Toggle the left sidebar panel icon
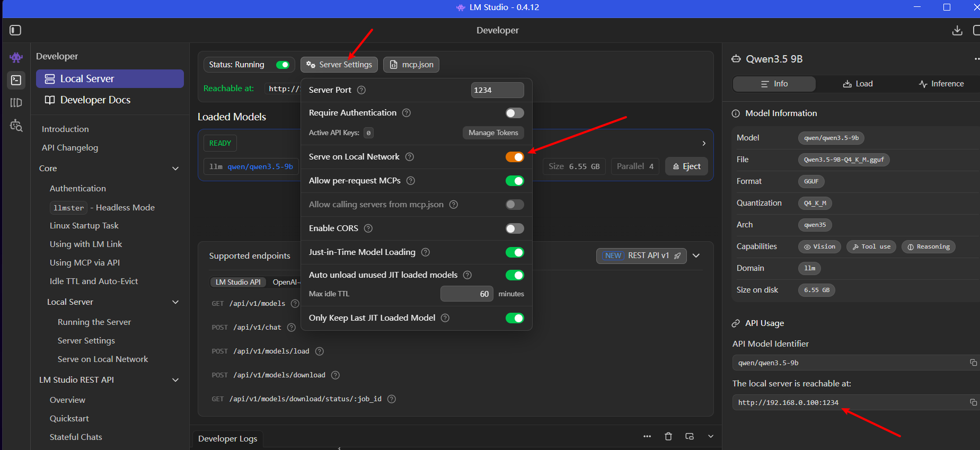 (15, 30)
